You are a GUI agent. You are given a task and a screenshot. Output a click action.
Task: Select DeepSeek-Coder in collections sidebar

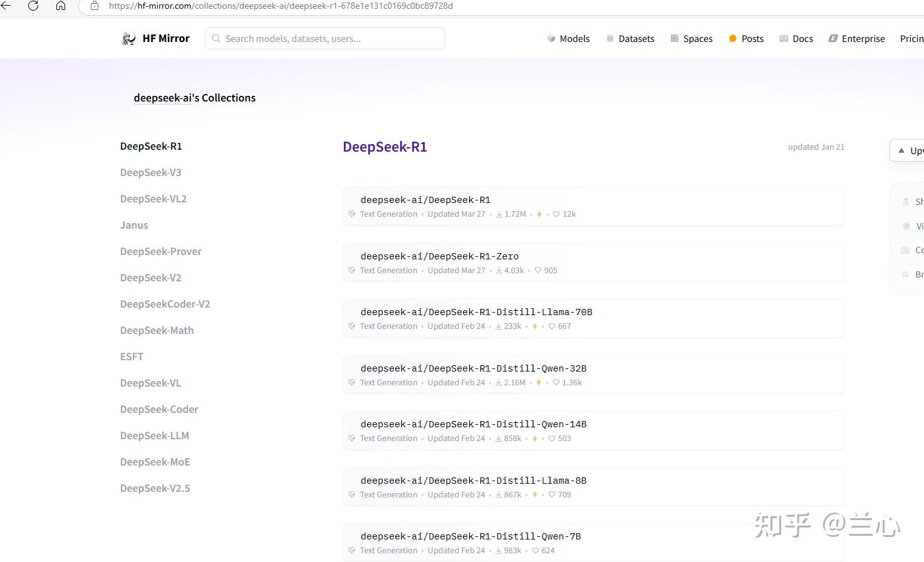click(159, 409)
